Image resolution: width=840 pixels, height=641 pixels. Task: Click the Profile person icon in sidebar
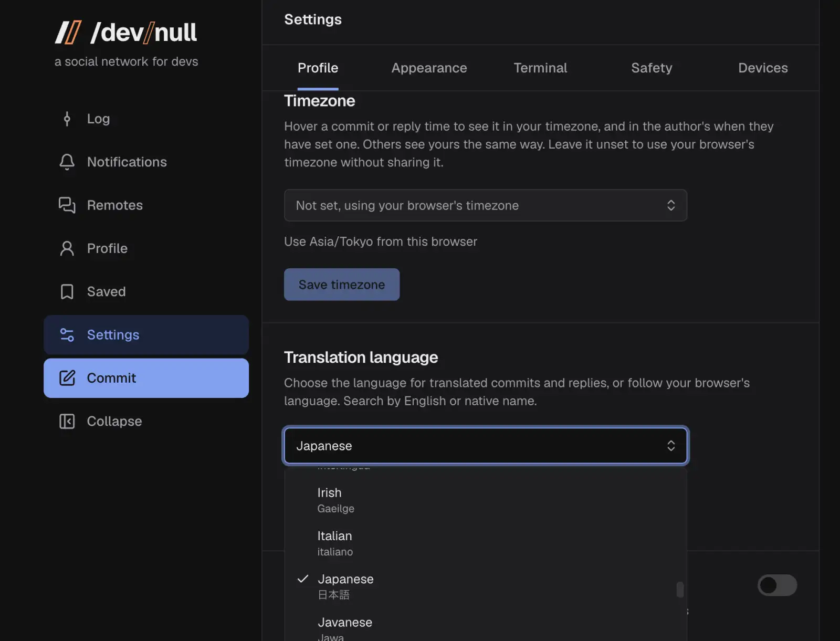67,248
